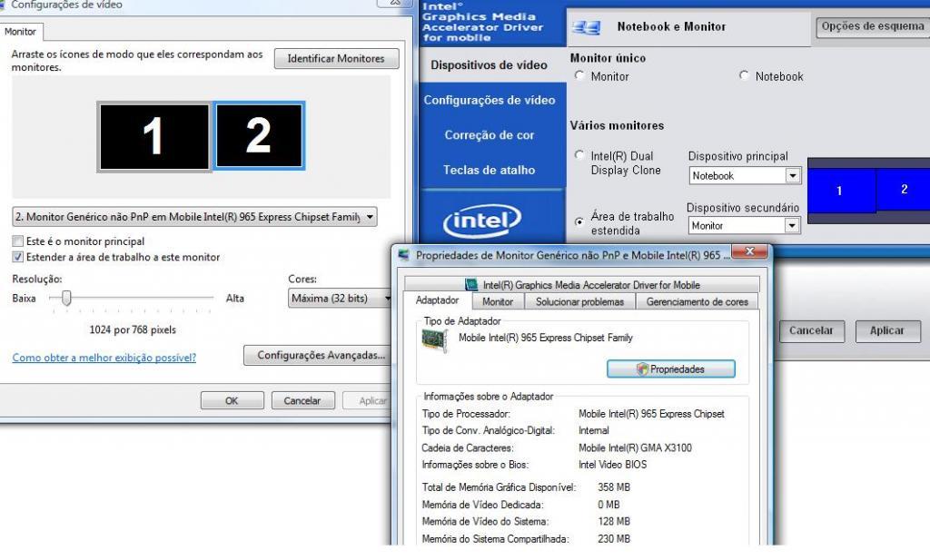Open the monitor selection dropdown list
The image size is (930, 560).
[194, 217]
